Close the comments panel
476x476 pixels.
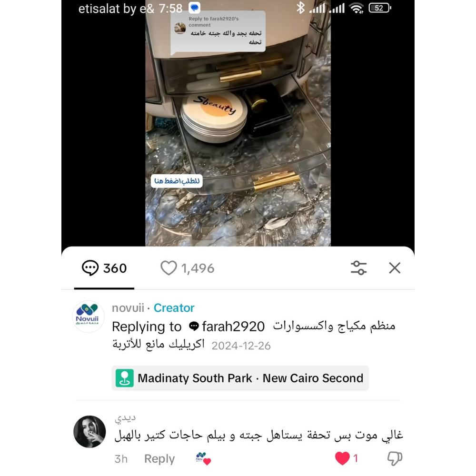pyautogui.click(x=395, y=268)
